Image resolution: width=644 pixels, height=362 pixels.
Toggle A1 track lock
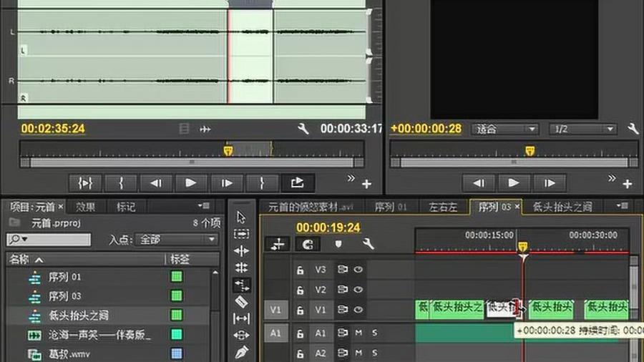coord(301,333)
